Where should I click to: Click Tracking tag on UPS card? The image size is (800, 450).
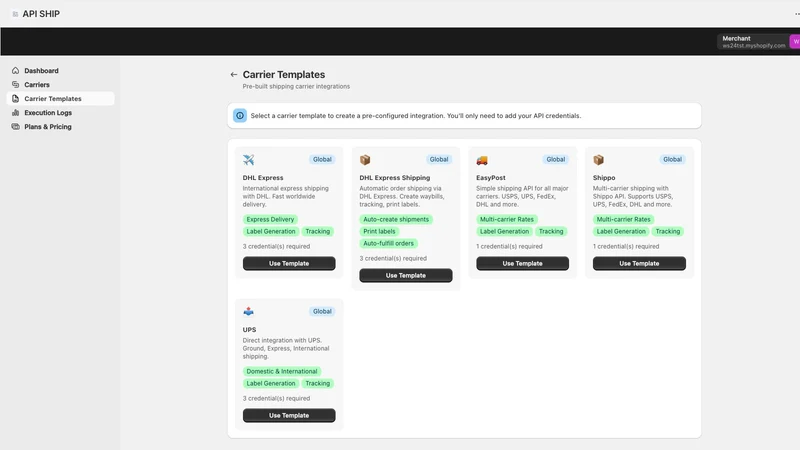318,384
